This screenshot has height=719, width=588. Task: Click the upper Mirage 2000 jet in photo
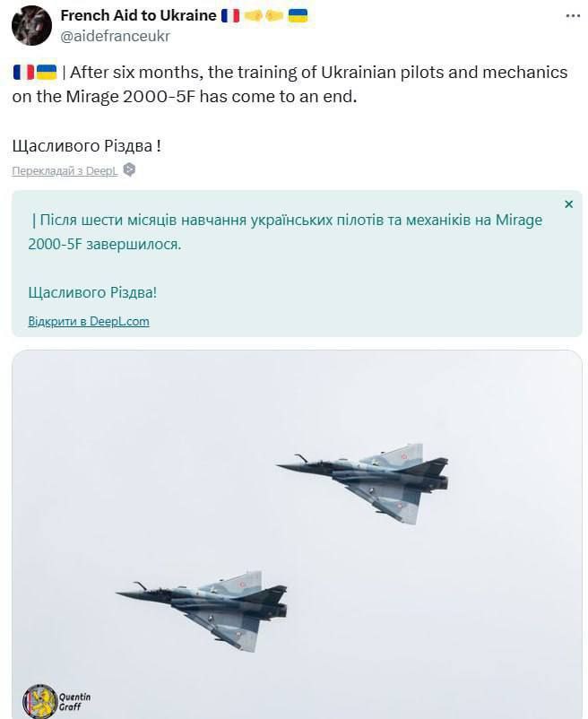click(x=367, y=478)
